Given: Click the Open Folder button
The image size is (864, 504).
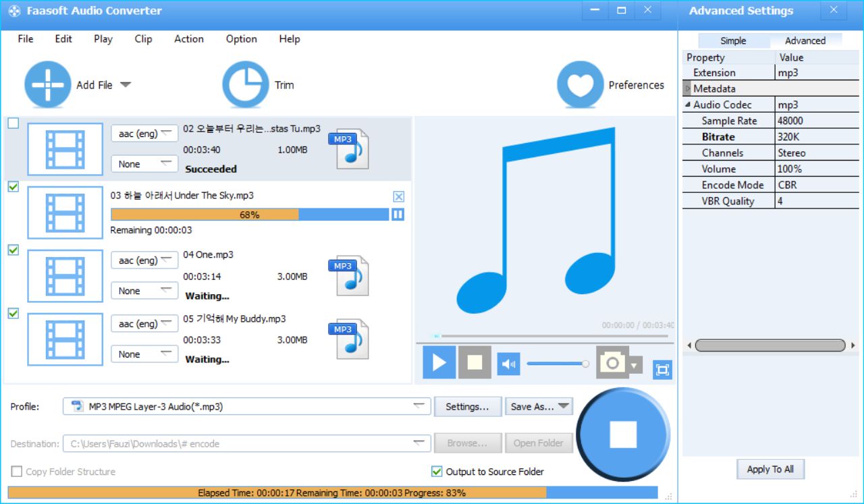Looking at the screenshot, I should [x=539, y=443].
